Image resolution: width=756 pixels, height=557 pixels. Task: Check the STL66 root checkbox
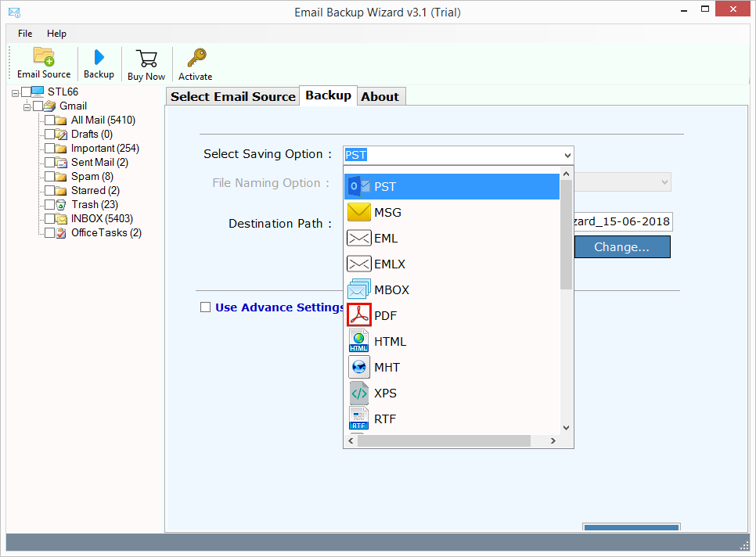pyautogui.click(x=26, y=92)
